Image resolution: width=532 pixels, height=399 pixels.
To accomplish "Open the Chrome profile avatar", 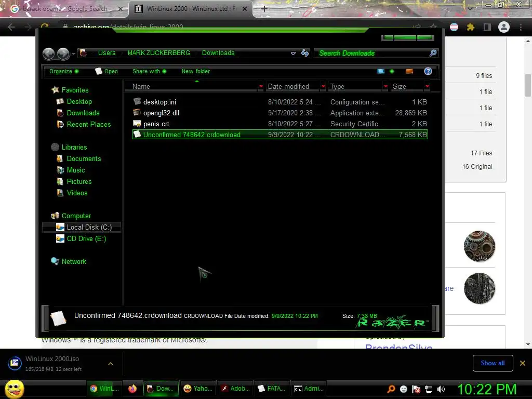I will [504, 27].
